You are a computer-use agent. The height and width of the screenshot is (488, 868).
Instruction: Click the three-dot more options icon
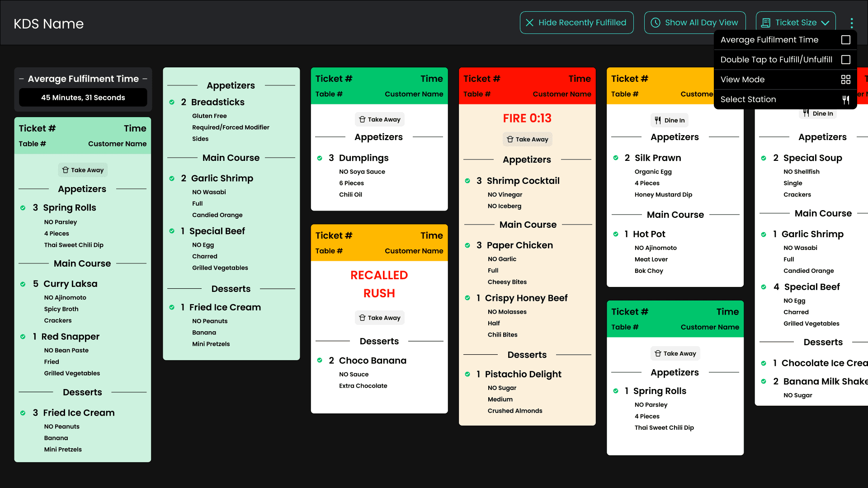pos(852,23)
